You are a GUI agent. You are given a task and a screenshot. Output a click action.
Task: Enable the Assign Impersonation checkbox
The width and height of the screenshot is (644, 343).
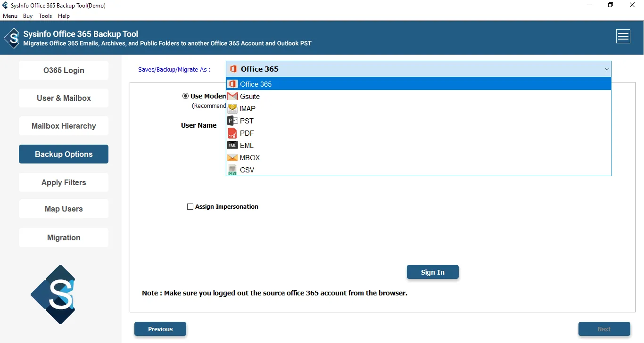190,206
